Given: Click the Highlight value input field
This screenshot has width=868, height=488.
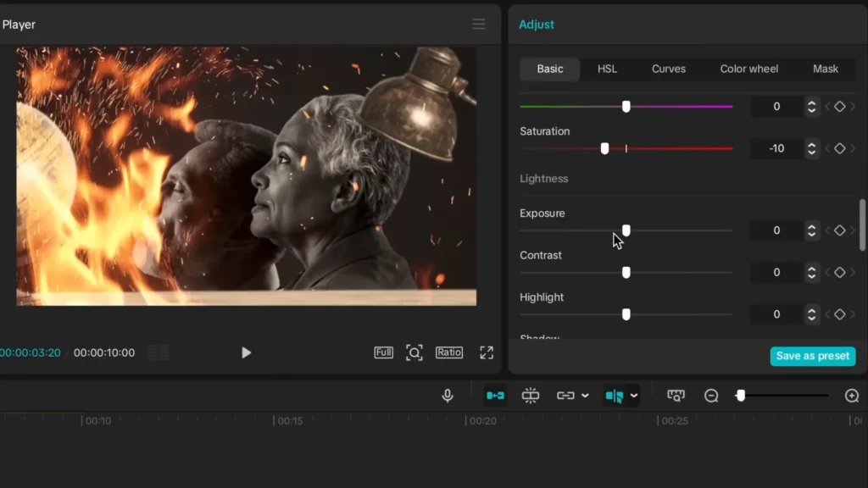Looking at the screenshot, I should [776, 314].
